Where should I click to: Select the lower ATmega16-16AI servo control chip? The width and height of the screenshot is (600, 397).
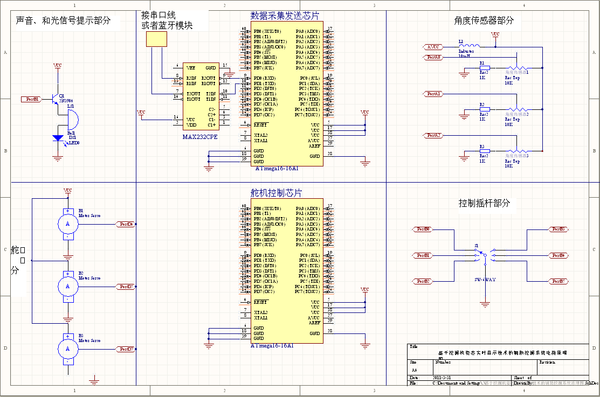(x=287, y=271)
